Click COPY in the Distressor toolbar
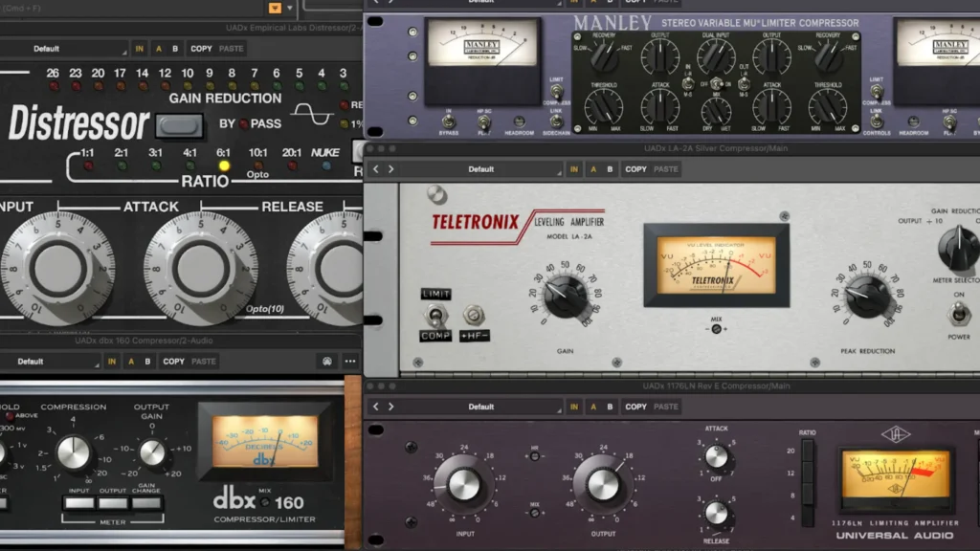Viewport: 980px width, 551px height. pyautogui.click(x=201, y=49)
